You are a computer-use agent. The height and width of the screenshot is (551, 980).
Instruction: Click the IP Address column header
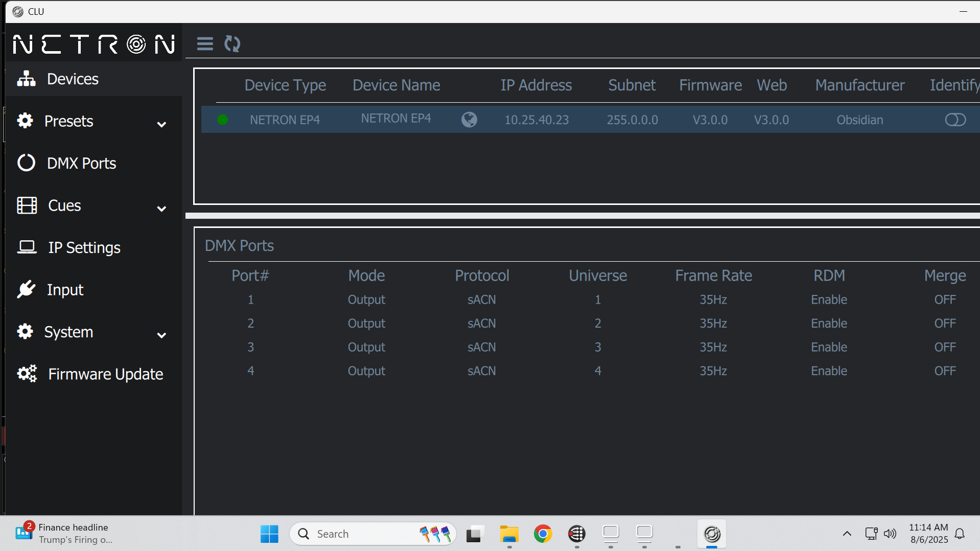[536, 85]
